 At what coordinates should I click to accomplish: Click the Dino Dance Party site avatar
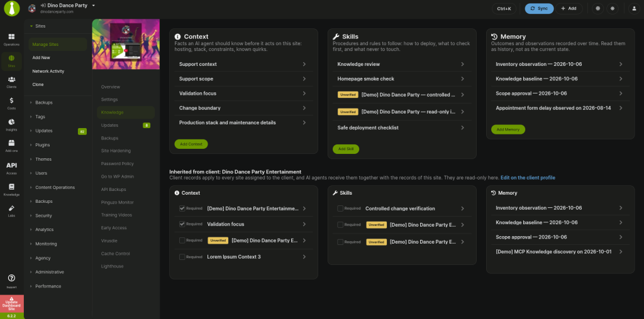(31, 8)
